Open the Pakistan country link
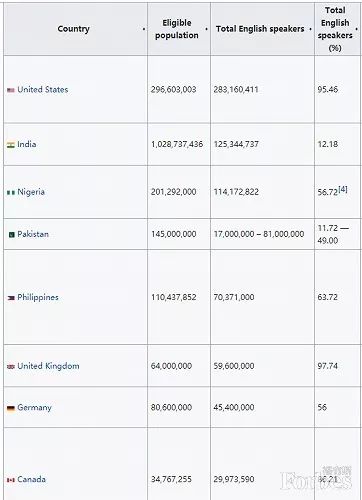Viewport: 362px width, 500px height. [33, 234]
